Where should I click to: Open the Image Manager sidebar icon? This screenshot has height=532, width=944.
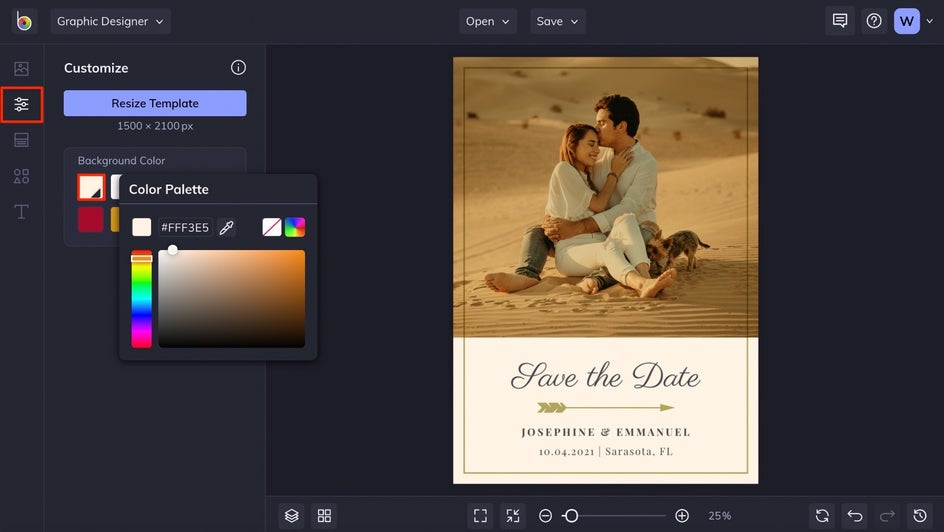(21, 69)
